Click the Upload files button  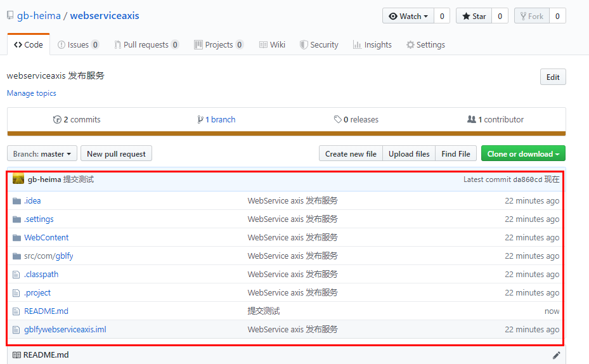coord(409,153)
